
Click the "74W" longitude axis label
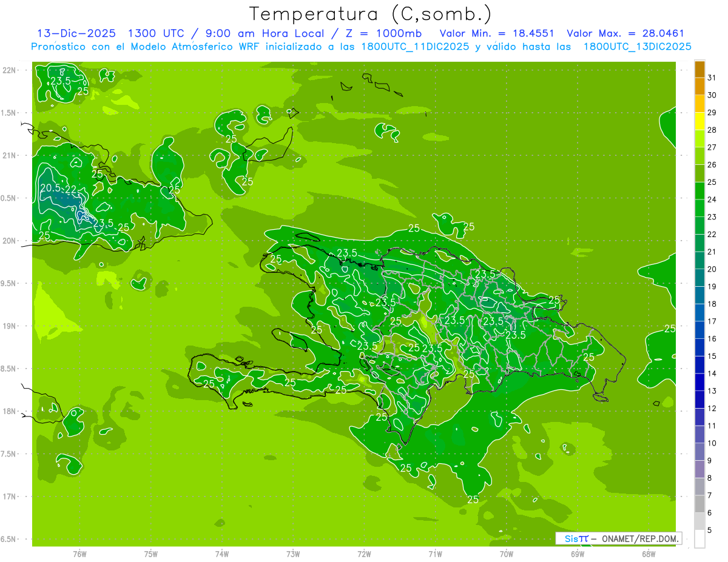pos(222,554)
